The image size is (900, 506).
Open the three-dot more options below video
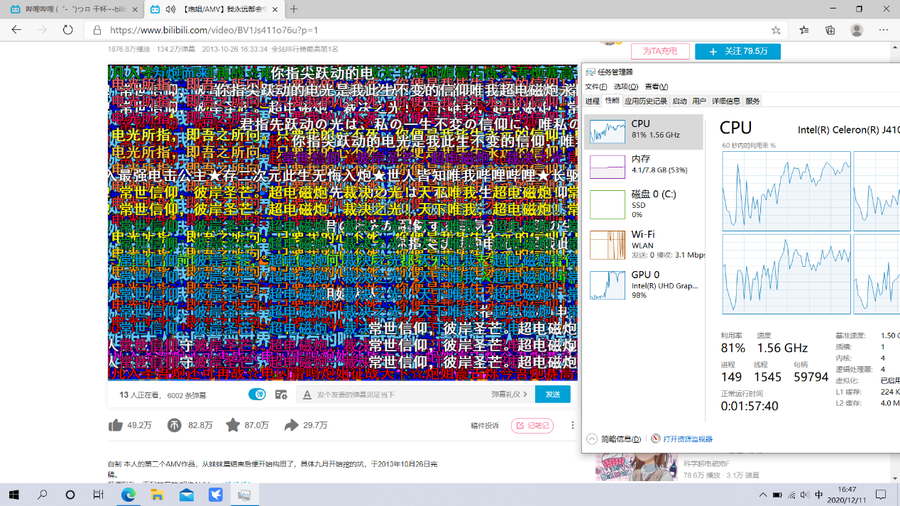coord(573,425)
